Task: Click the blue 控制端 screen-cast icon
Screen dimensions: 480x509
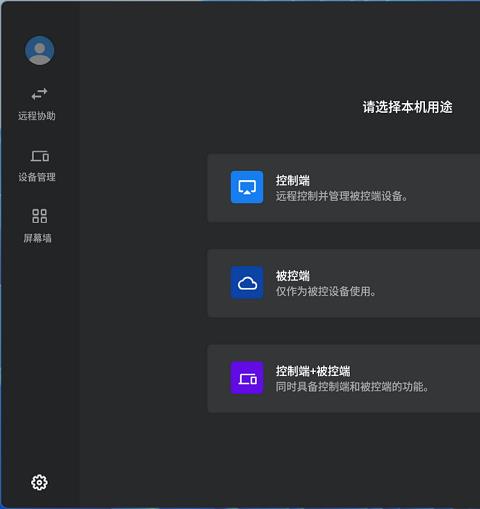Action: [x=247, y=187]
